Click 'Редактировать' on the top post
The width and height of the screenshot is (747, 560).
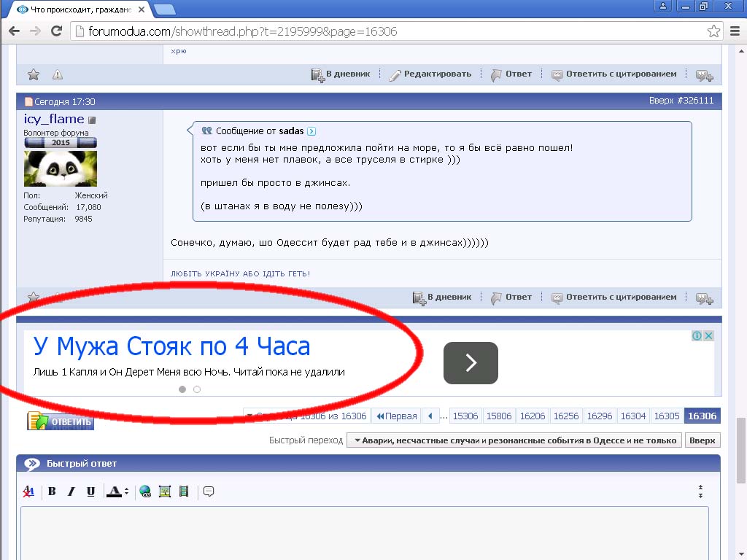pos(430,74)
